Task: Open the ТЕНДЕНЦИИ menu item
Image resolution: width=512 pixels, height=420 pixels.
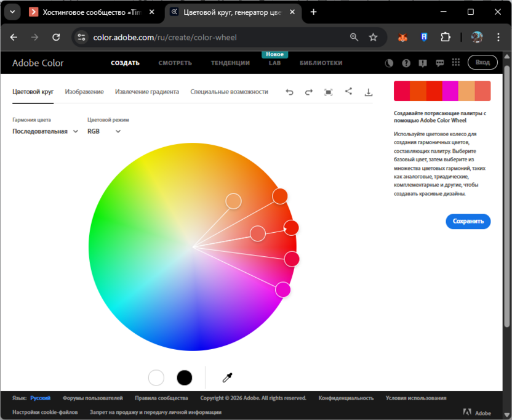Action: pos(230,62)
